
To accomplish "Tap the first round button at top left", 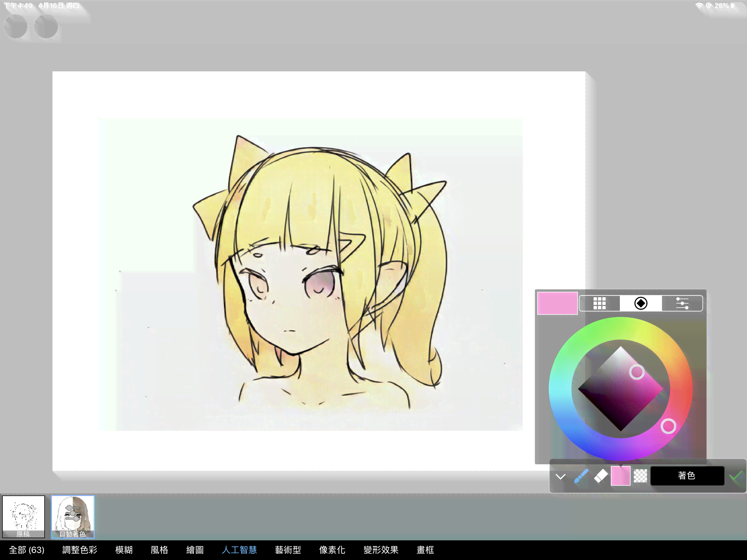I will pyautogui.click(x=15, y=26).
